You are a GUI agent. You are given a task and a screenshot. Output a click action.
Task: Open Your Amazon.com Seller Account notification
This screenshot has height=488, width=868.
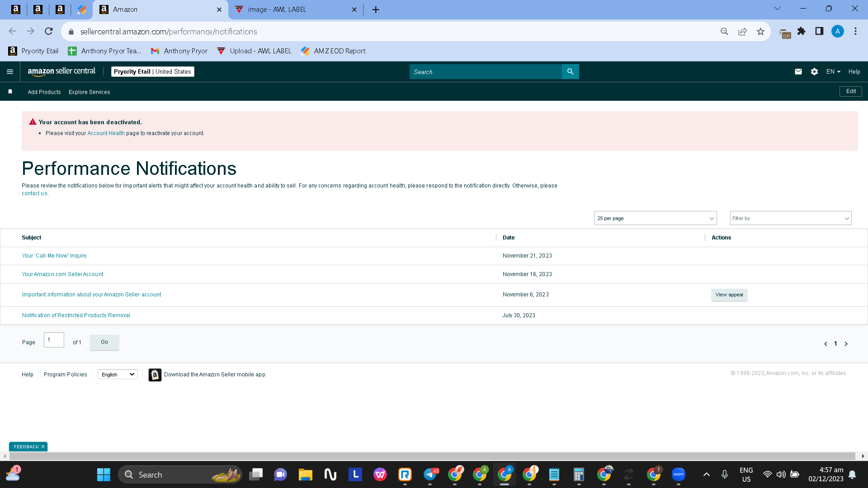coord(62,274)
